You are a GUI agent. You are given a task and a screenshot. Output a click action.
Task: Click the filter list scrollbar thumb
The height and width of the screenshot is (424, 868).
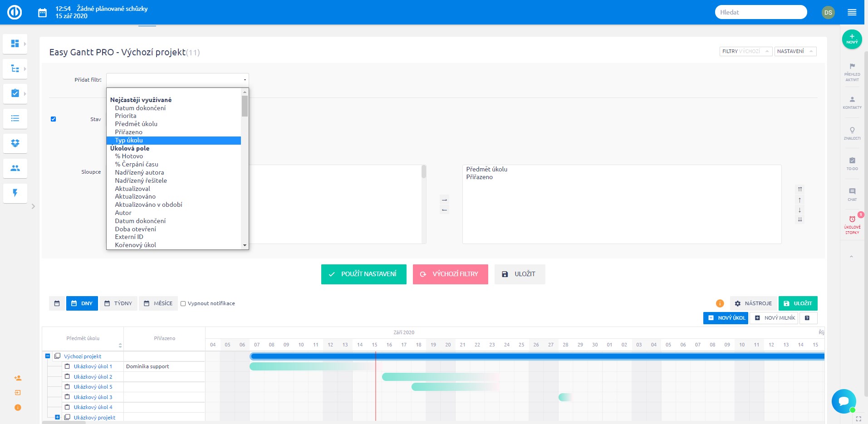click(x=245, y=106)
